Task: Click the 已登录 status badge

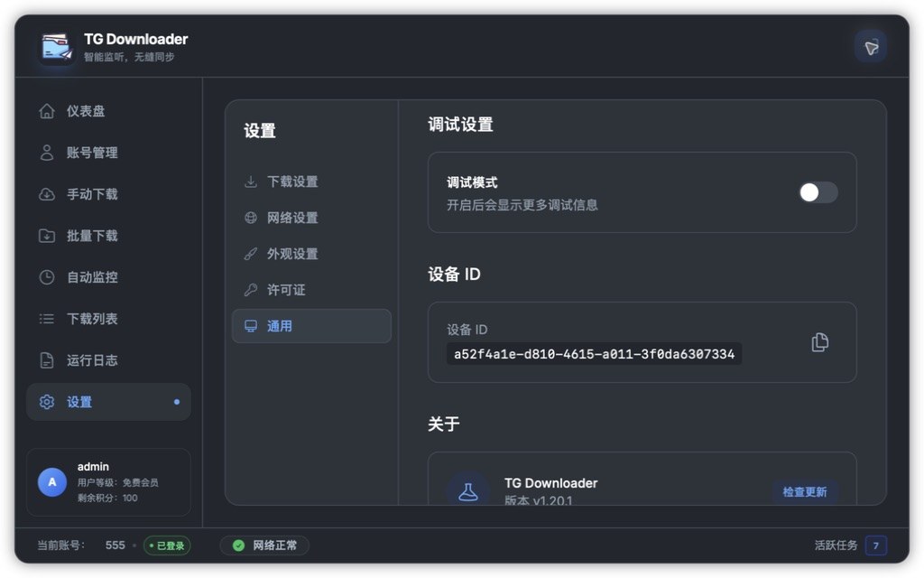Action: [167, 545]
